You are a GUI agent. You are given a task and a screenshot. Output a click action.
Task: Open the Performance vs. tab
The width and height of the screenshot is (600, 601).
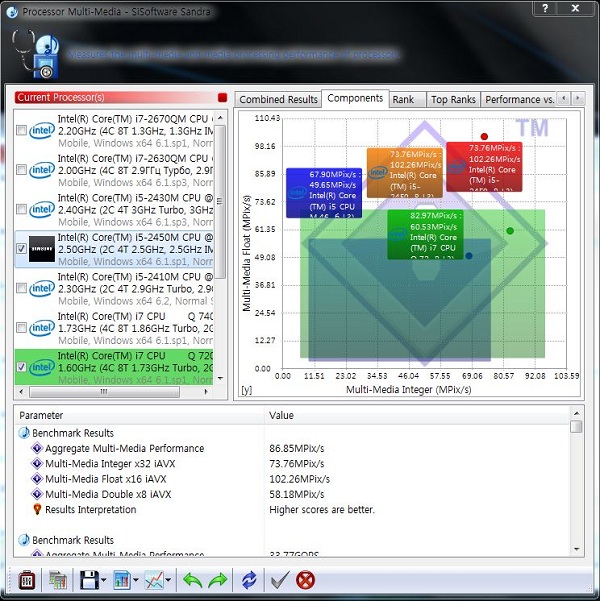[518, 99]
